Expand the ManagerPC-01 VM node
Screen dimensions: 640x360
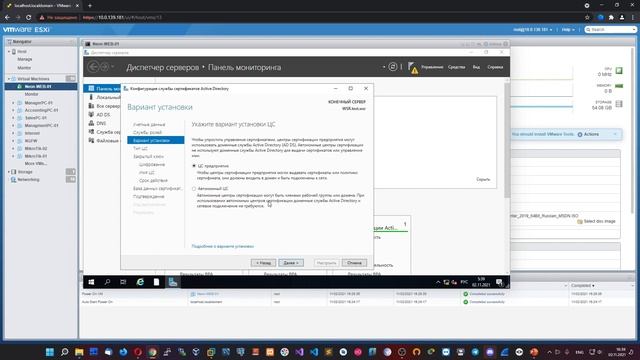pos(13,103)
